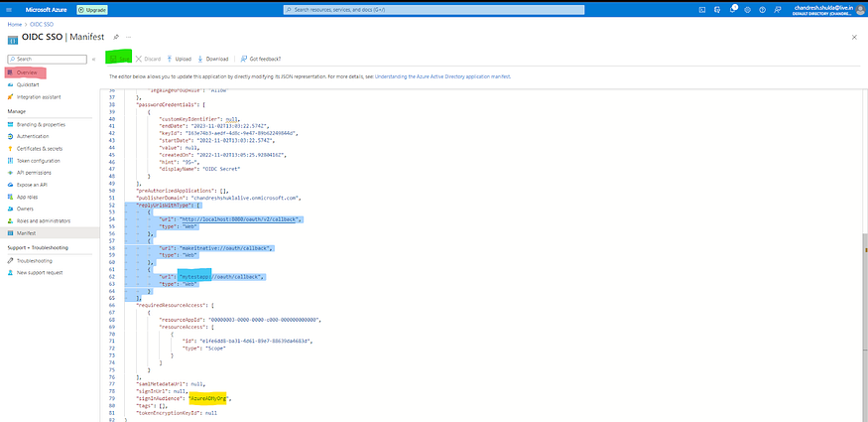Click the Upgrade button

[92, 9]
